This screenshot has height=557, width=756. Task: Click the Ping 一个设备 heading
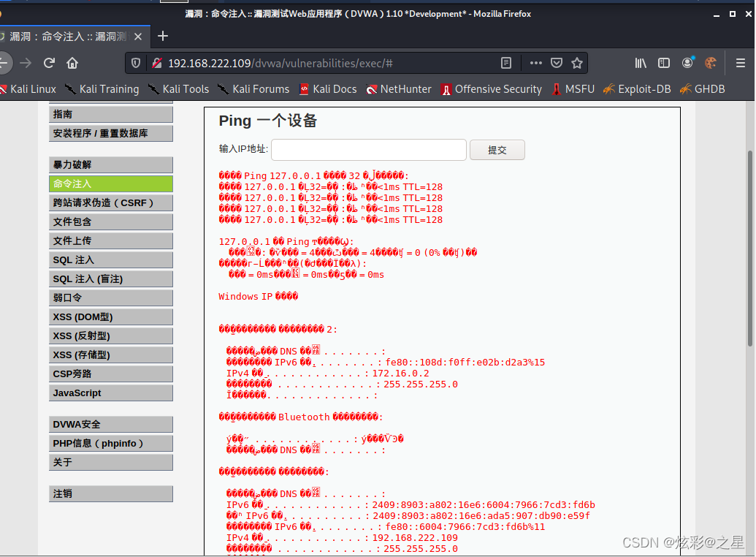(x=267, y=121)
